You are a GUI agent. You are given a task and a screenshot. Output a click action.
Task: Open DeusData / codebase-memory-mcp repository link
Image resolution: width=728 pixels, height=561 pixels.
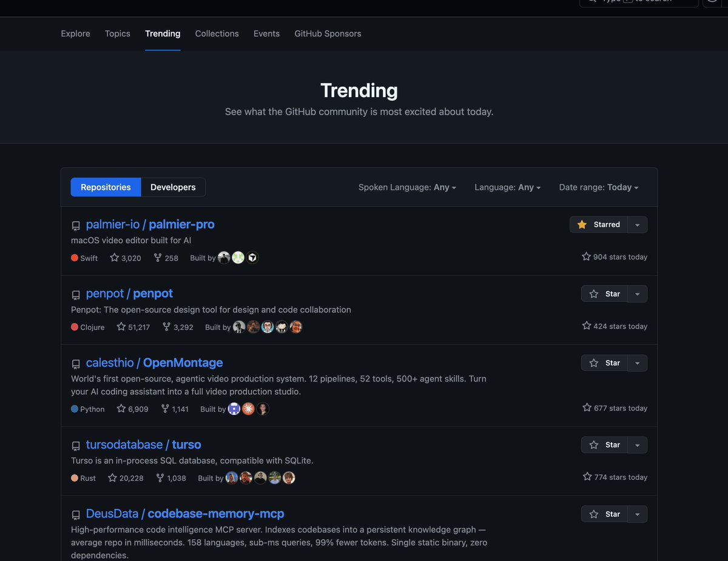[x=185, y=514]
